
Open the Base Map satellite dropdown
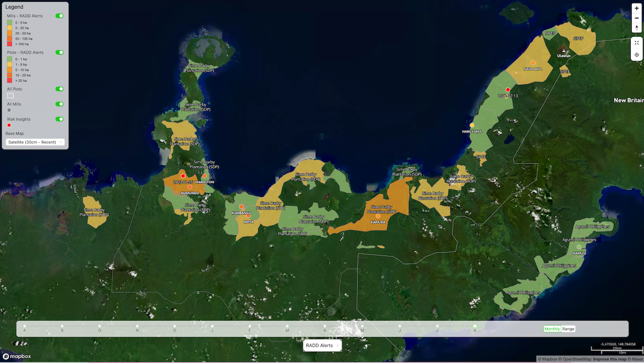click(35, 142)
